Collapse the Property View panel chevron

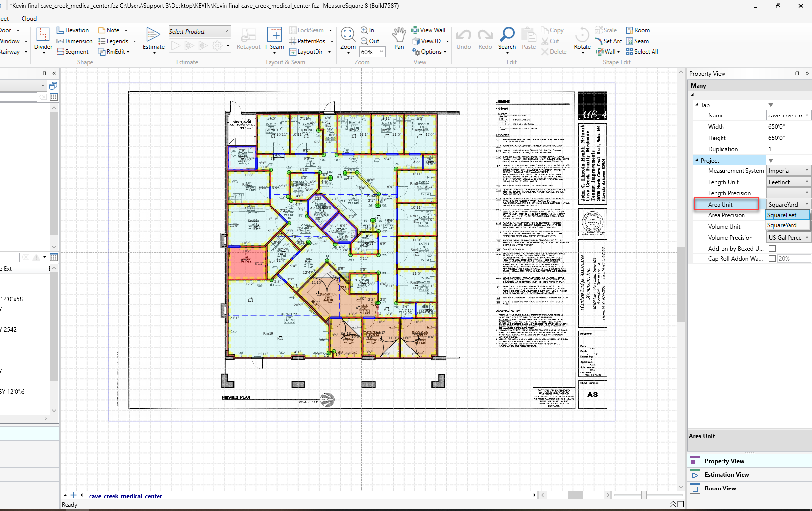tap(807, 73)
